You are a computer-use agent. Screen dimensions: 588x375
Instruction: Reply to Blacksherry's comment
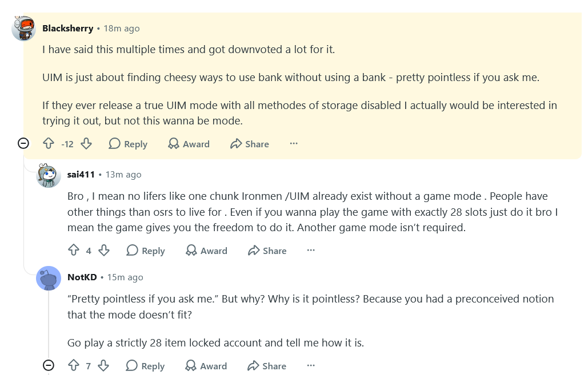pos(128,144)
